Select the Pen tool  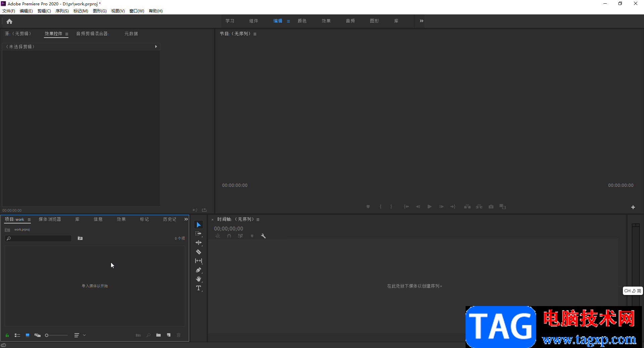coord(199,270)
